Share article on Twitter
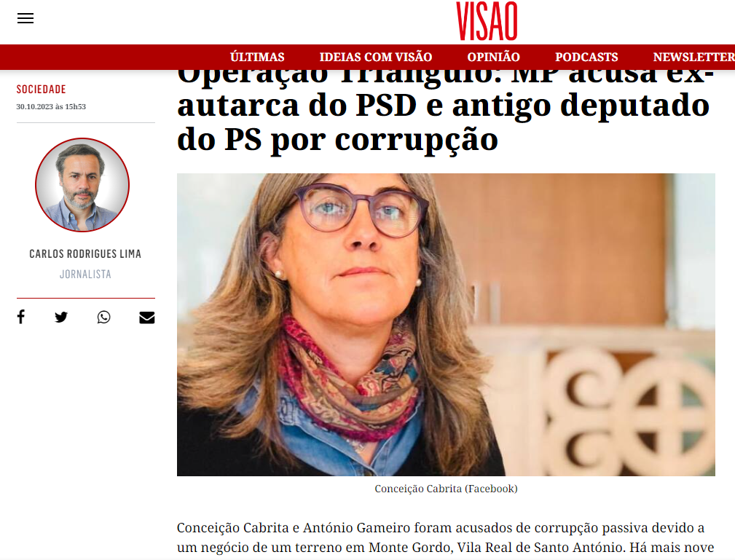 click(x=61, y=318)
